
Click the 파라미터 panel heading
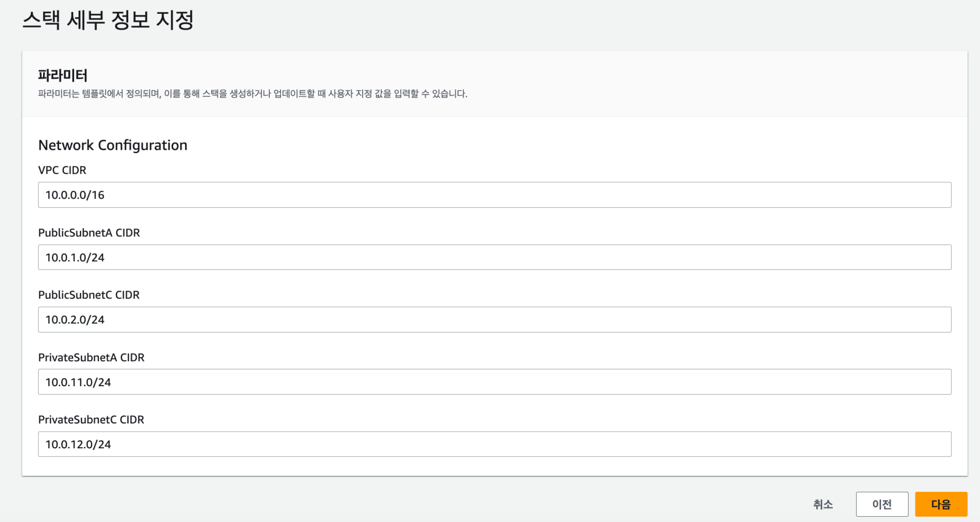pos(63,75)
